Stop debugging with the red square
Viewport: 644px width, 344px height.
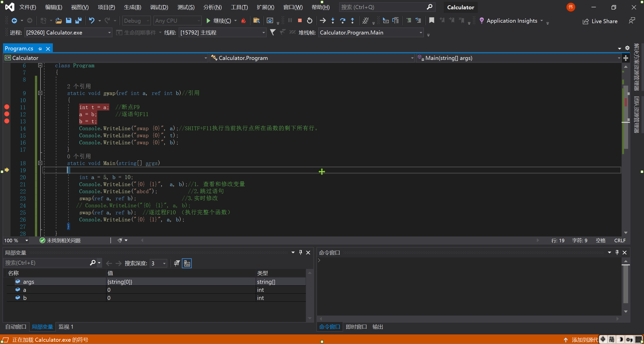pos(300,21)
